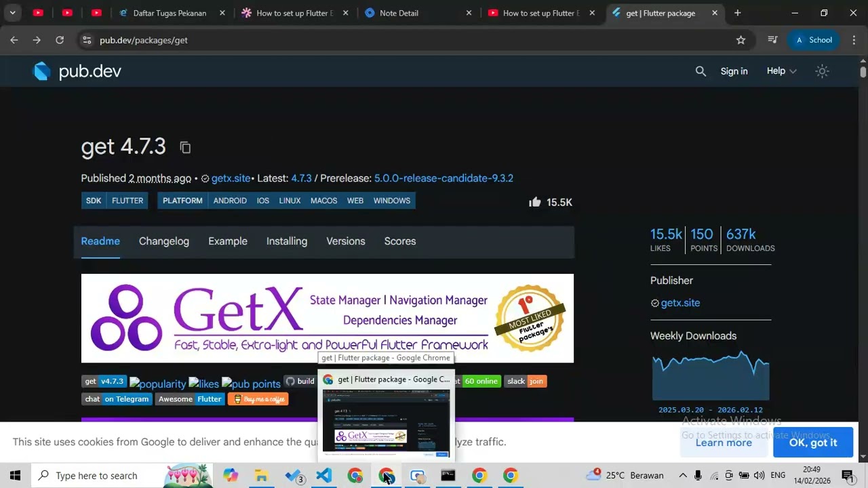Open Visual Studio Code from taskbar
The image size is (868, 488).
point(324,476)
